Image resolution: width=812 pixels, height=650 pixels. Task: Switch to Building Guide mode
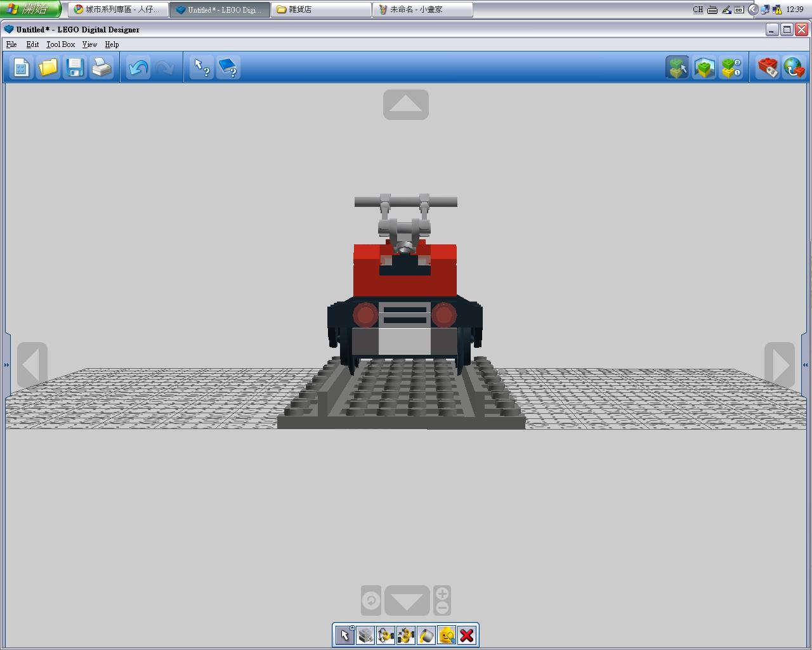pyautogui.click(x=731, y=67)
